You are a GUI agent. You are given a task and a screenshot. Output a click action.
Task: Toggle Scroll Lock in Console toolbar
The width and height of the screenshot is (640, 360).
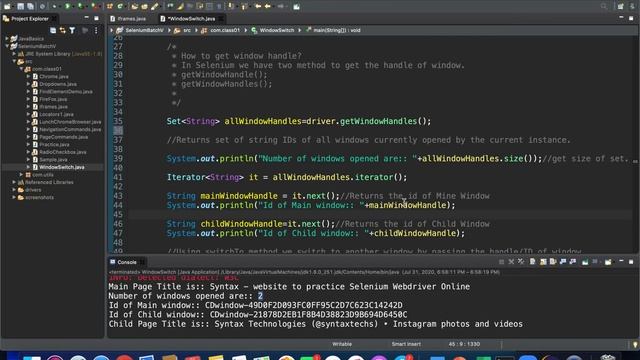tap(543, 262)
